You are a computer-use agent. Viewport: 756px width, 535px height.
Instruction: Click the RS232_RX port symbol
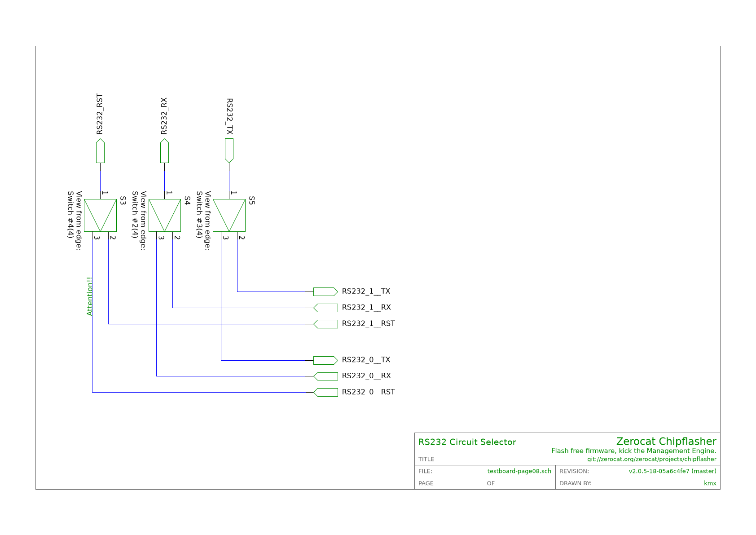[165, 151]
